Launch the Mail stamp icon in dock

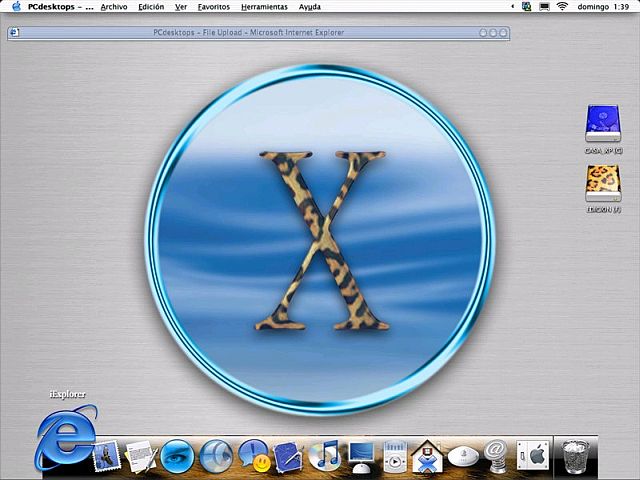107,455
